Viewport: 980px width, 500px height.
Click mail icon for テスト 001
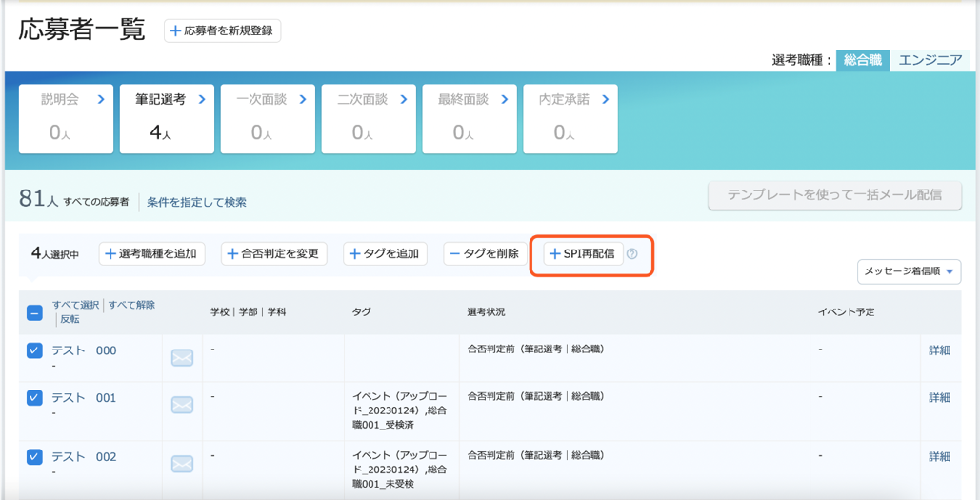tap(182, 405)
